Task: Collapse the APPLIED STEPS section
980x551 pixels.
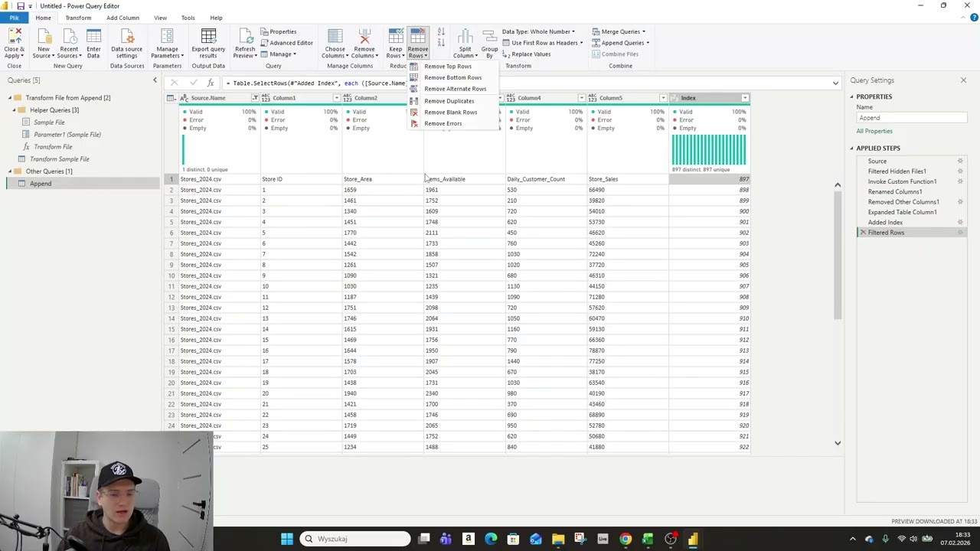Action: coord(851,148)
